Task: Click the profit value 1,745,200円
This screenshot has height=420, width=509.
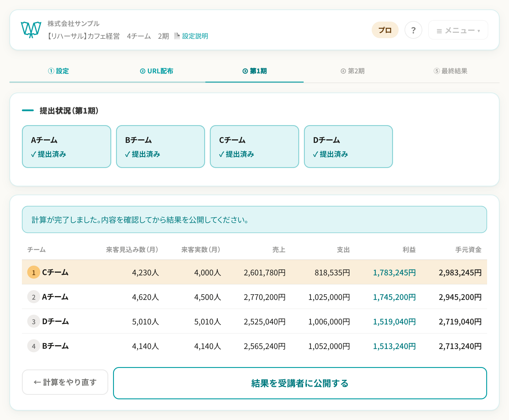Action: pos(394,297)
